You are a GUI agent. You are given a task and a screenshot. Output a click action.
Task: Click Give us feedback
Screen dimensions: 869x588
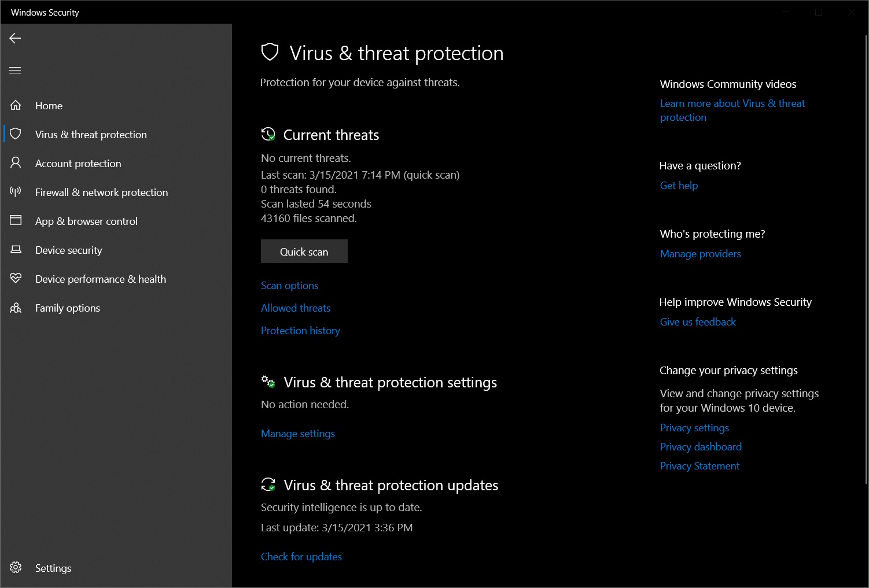698,321
